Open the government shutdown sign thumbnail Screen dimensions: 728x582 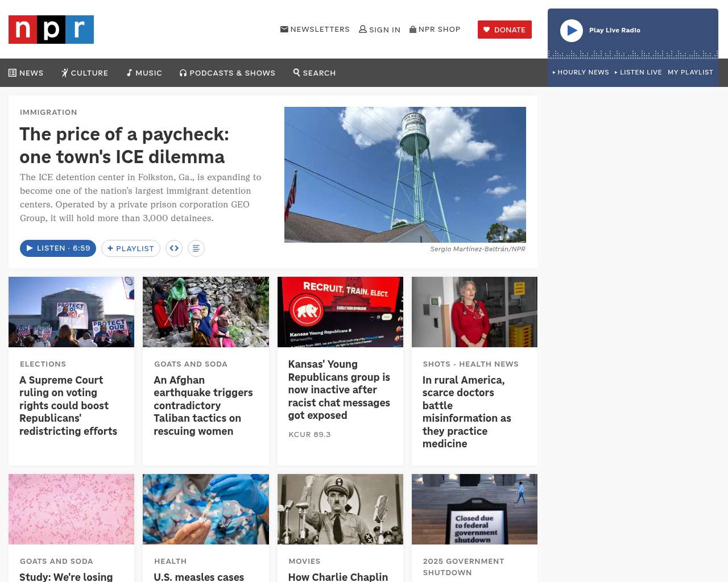(x=474, y=509)
